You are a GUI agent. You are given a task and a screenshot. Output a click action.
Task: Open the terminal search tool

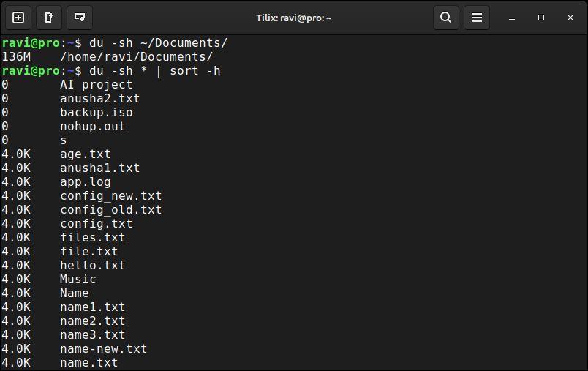point(446,18)
